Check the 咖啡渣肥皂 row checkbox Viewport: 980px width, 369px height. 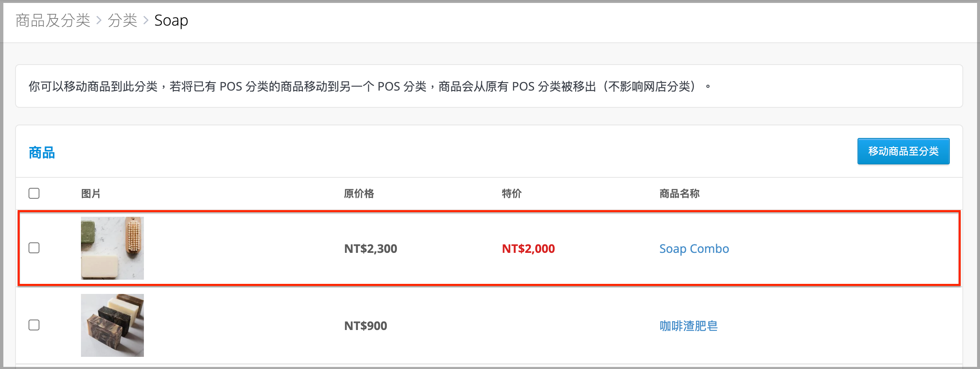(34, 325)
